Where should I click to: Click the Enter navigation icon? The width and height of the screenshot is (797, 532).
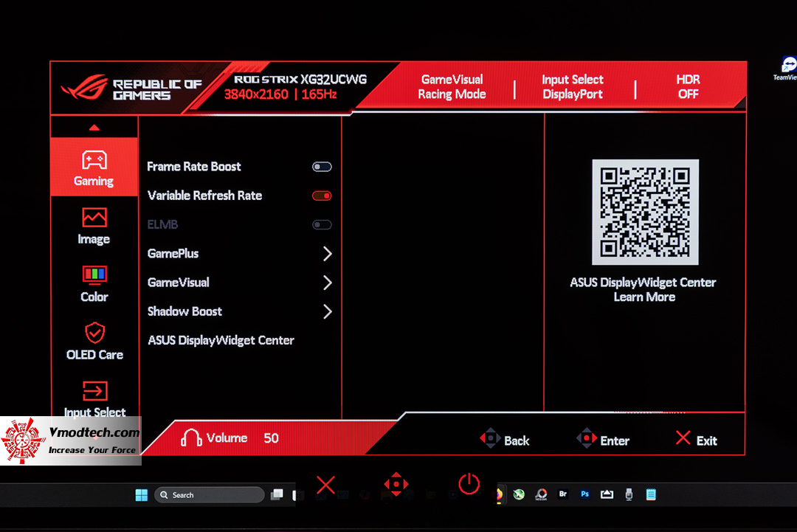coord(586,438)
